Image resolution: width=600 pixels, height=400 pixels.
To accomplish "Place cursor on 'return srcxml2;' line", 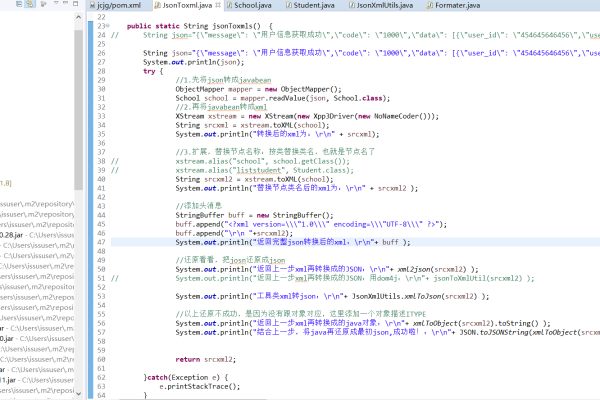I will pyautogui.click(x=205, y=359).
